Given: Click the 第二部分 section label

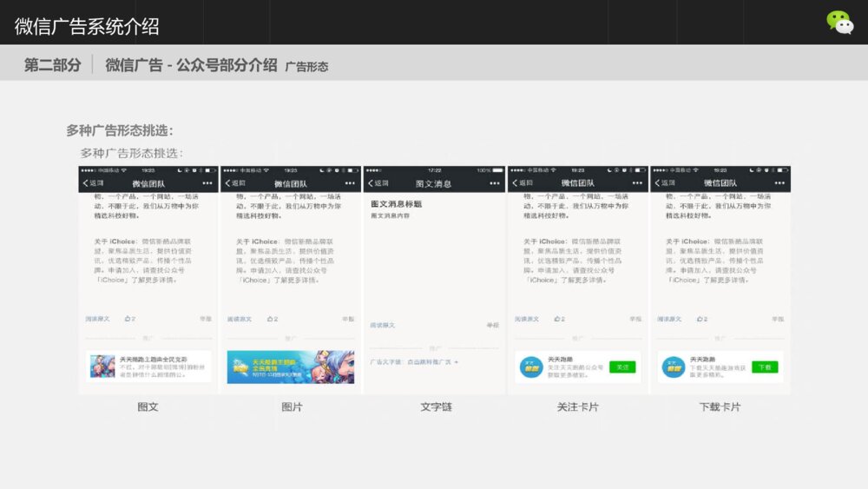Looking at the screenshot, I should point(53,65).
